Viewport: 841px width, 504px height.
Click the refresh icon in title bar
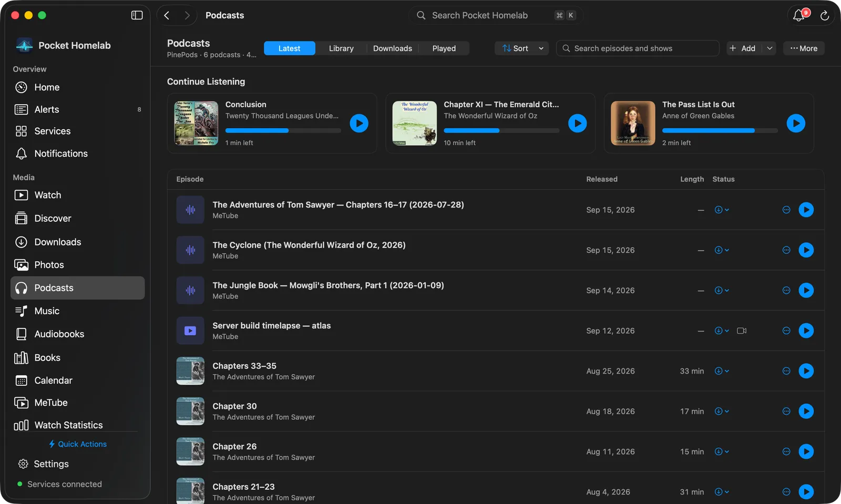[x=824, y=16]
